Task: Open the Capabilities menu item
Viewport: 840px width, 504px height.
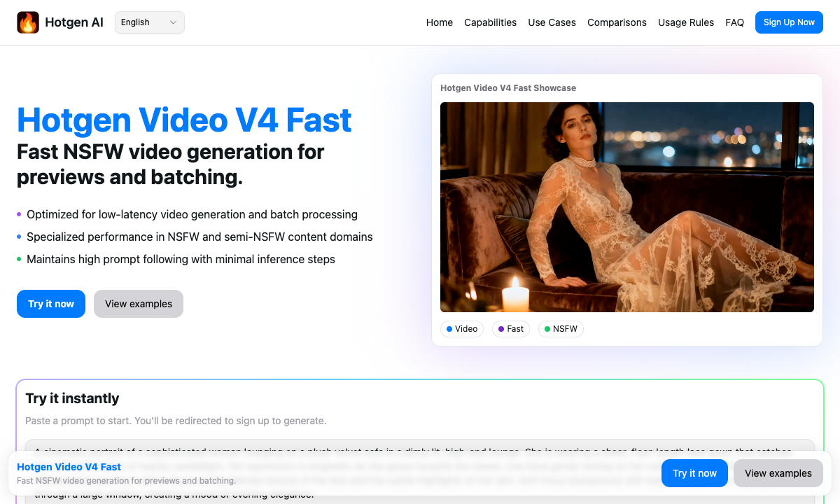Action: point(490,22)
